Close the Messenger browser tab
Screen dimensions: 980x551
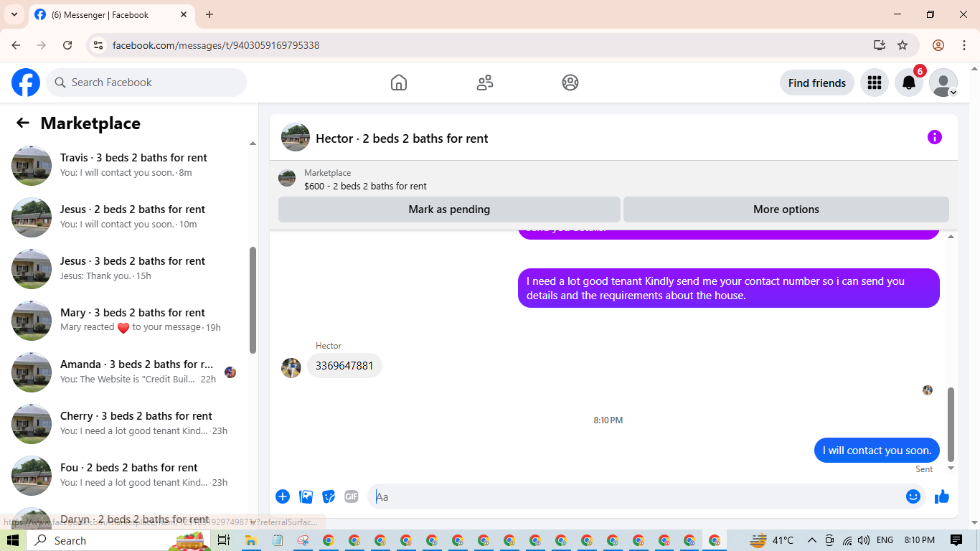tap(184, 14)
